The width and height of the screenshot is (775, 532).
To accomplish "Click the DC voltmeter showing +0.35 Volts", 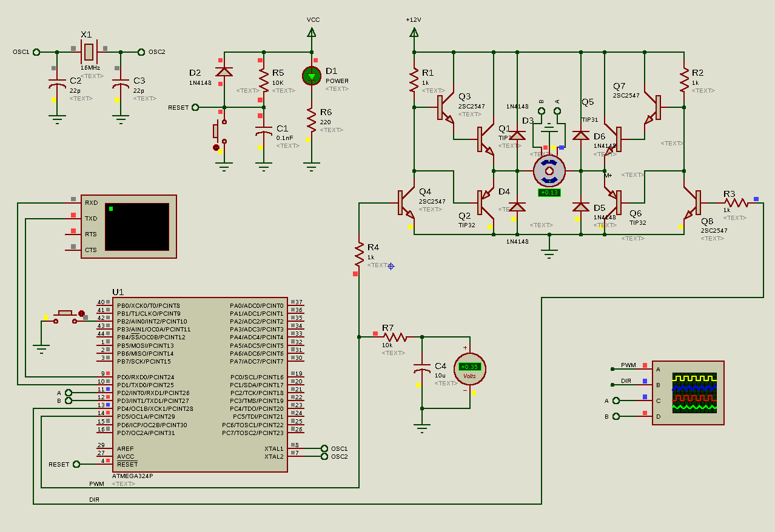I will pos(470,369).
